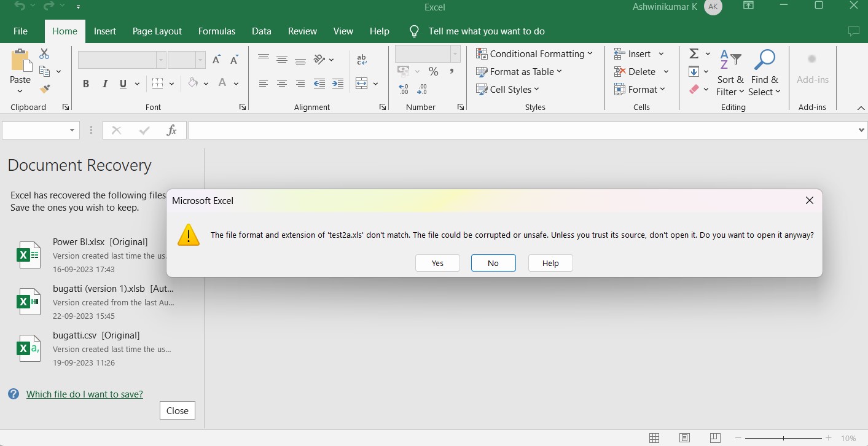Viewport: 868px width, 446px height.
Task: Click Percent Style icon
Action: pyautogui.click(x=434, y=71)
